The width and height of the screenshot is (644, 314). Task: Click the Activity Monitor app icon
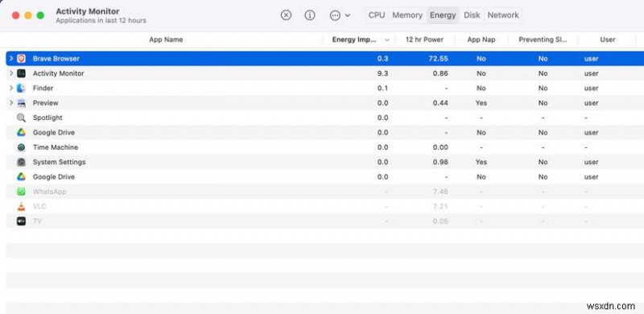22,73
